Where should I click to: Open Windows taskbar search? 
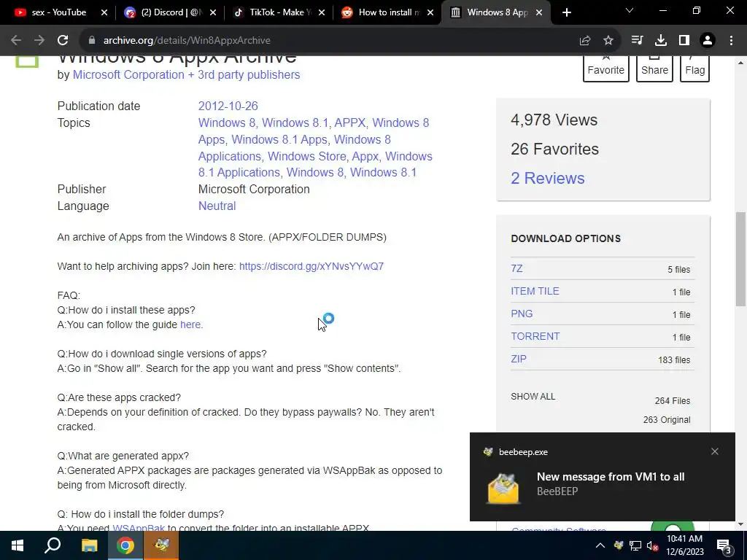point(53,545)
